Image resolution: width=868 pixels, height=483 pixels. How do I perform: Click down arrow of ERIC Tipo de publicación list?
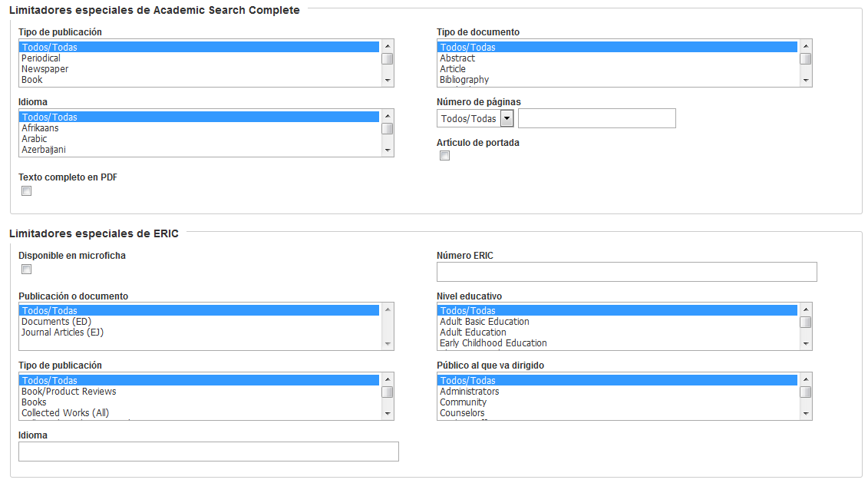(x=388, y=414)
